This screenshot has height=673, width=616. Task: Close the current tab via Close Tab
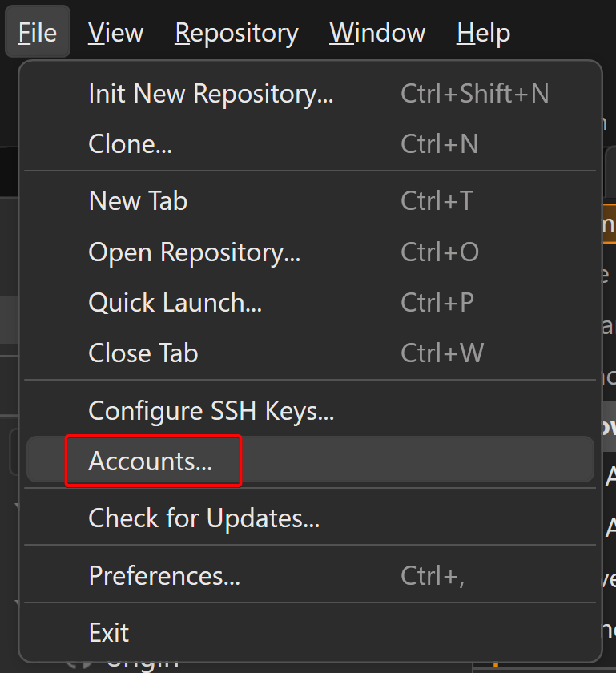[x=143, y=353]
